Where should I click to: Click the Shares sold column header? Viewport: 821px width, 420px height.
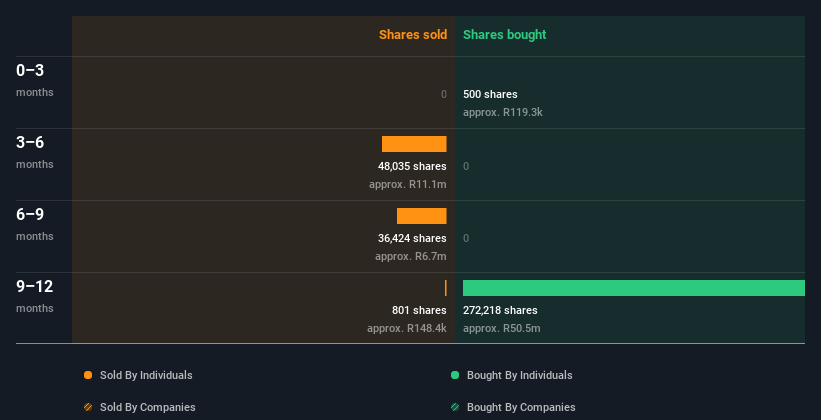tap(413, 35)
